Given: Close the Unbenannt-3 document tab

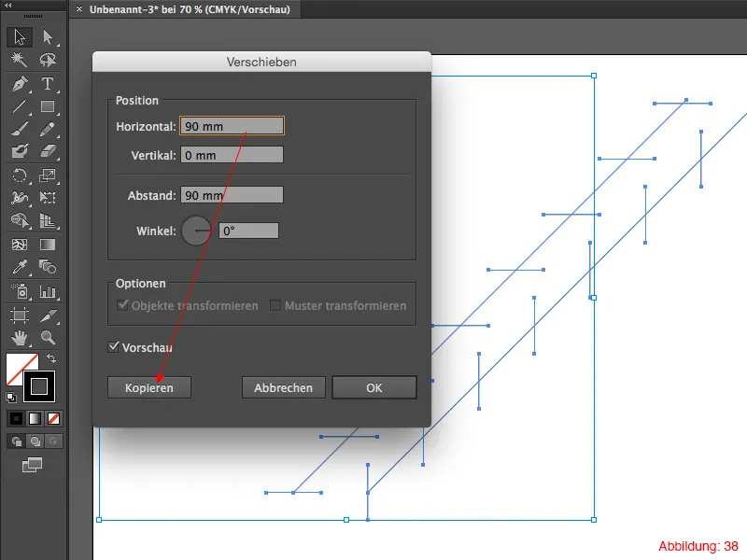Looking at the screenshot, I should click(x=79, y=9).
